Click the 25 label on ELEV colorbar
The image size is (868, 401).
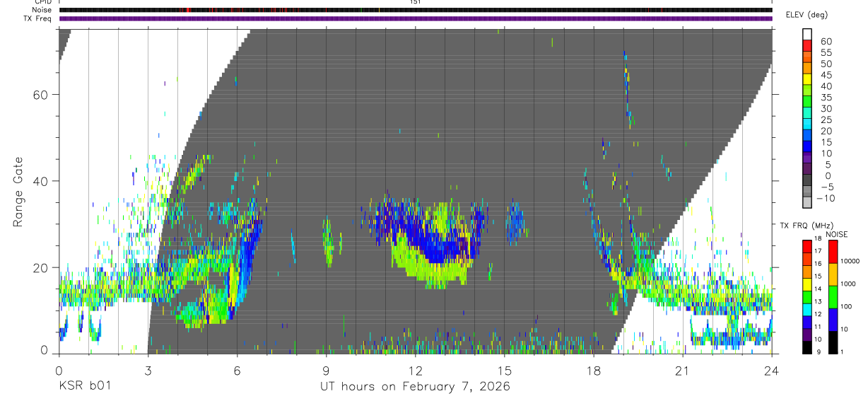click(826, 120)
